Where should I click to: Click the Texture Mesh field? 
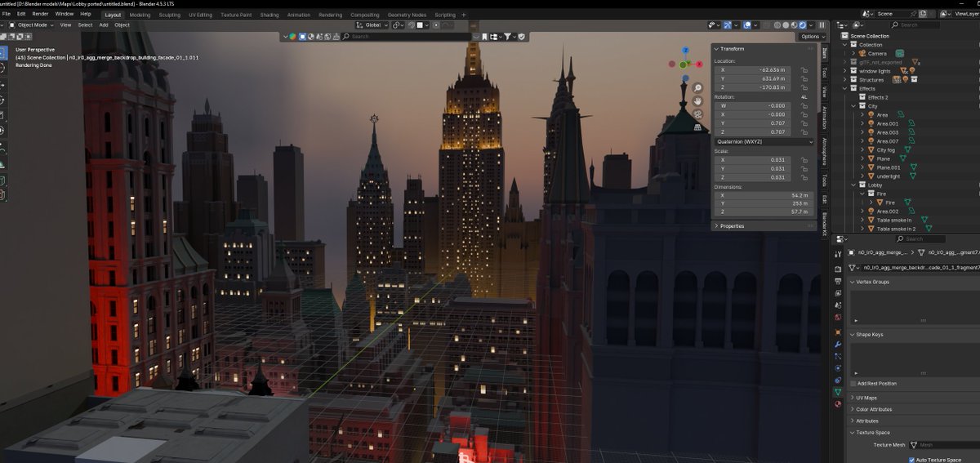943,445
